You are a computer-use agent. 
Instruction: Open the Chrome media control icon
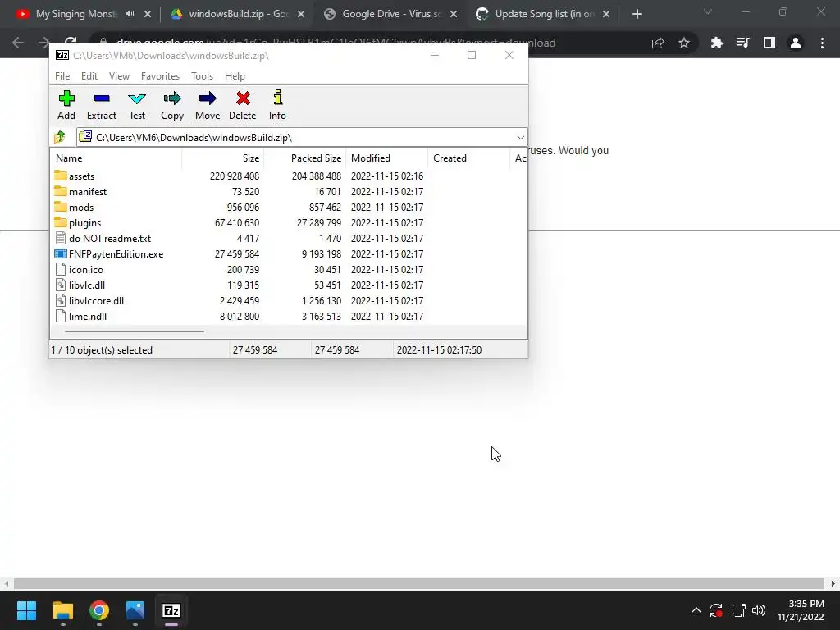(x=742, y=43)
